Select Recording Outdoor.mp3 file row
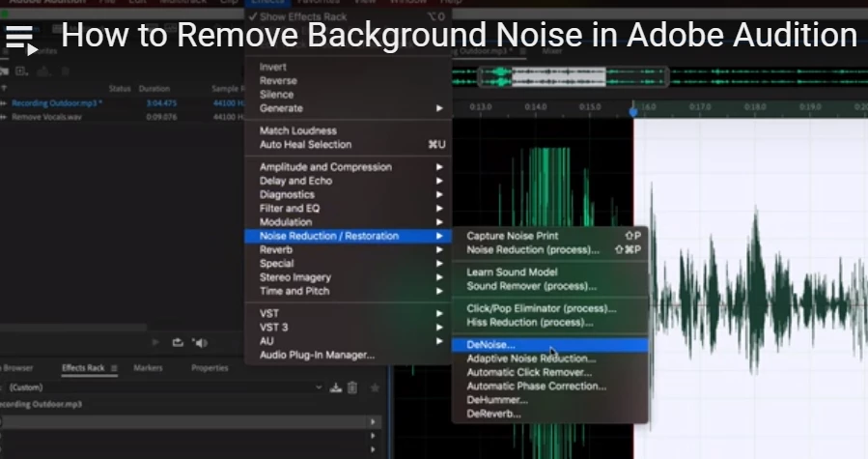The image size is (868, 459). click(122, 103)
